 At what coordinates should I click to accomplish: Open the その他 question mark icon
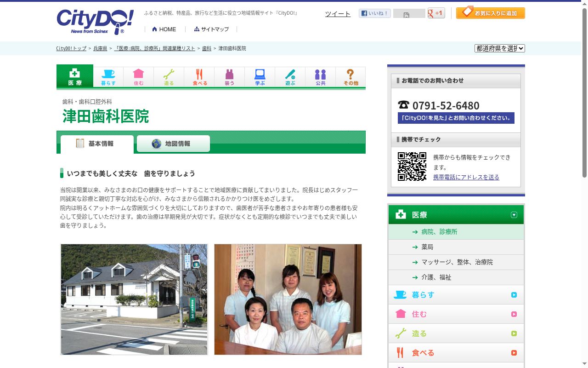(351, 77)
